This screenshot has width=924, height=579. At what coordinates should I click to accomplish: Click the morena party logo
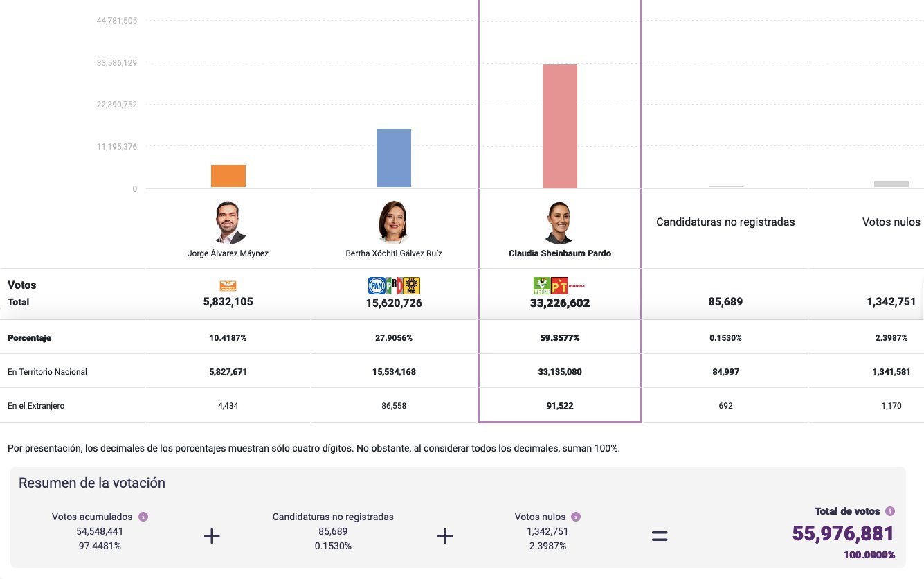pos(577,285)
